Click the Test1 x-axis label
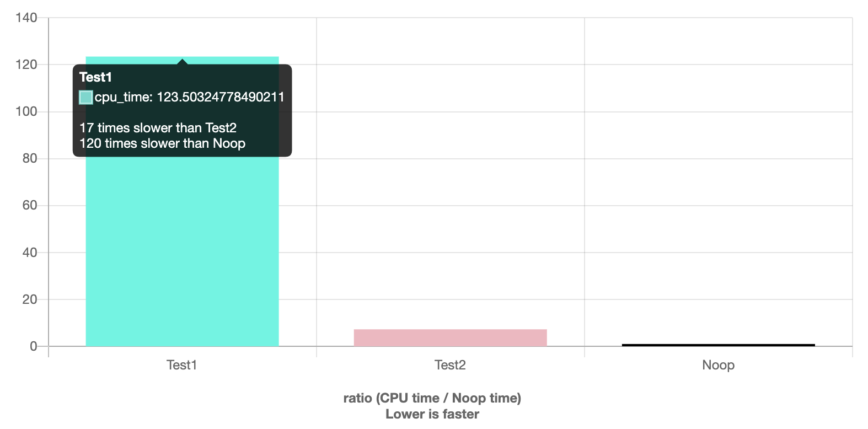 point(182,365)
